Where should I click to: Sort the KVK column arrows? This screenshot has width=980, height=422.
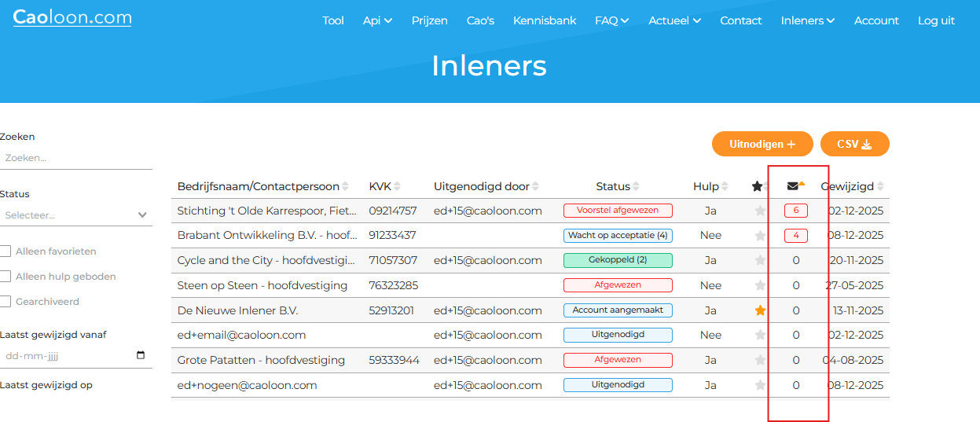click(x=397, y=186)
